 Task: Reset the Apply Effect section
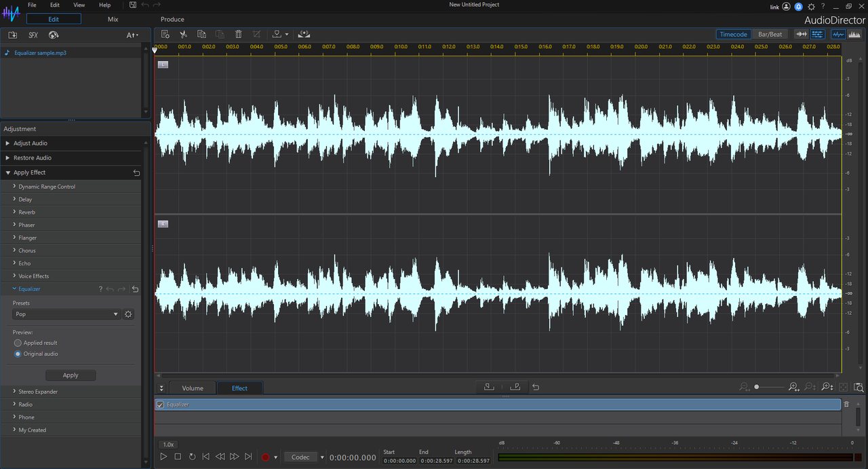(x=136, y=172)
